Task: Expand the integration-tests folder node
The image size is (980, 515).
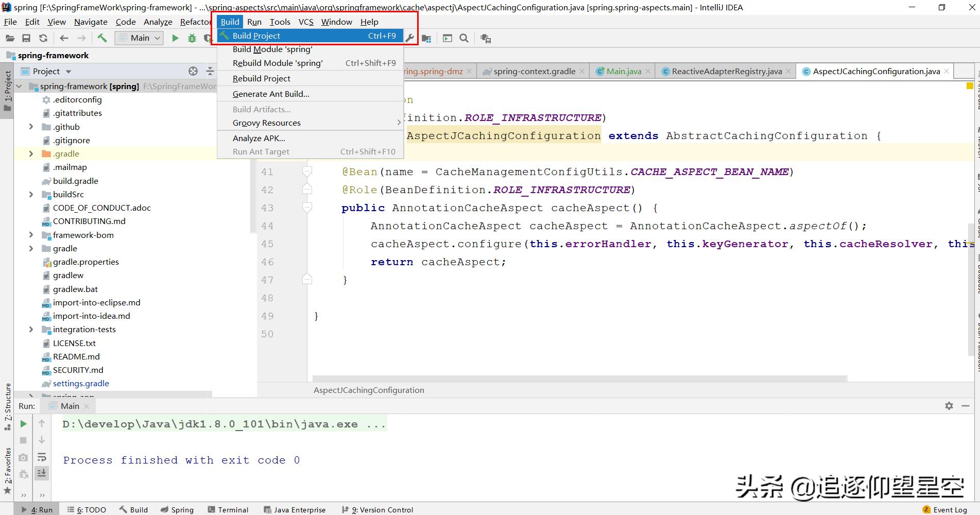Action: point(31,330)
